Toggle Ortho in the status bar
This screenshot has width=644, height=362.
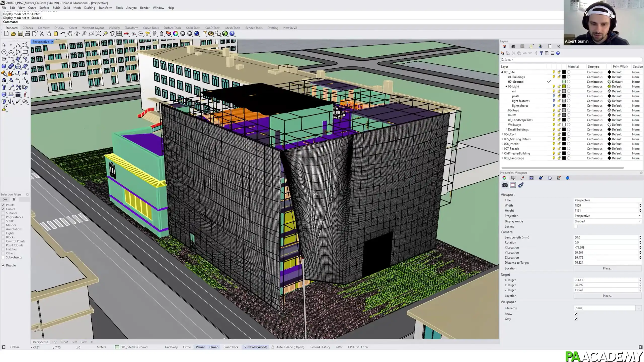(x=187, y=347)
